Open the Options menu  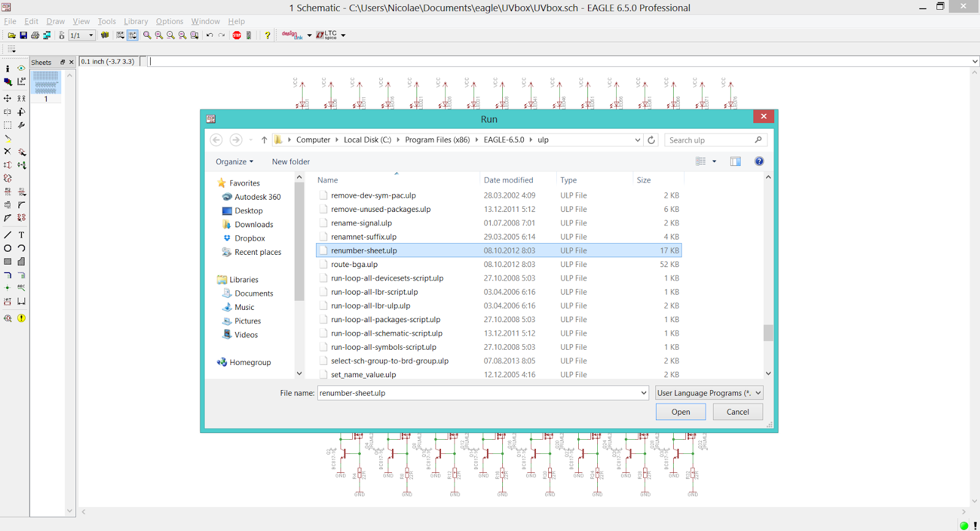coord(170,21)
